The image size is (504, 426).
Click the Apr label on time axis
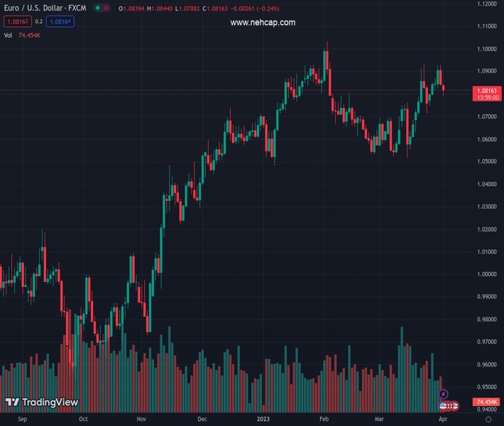(x=444, y=420)
